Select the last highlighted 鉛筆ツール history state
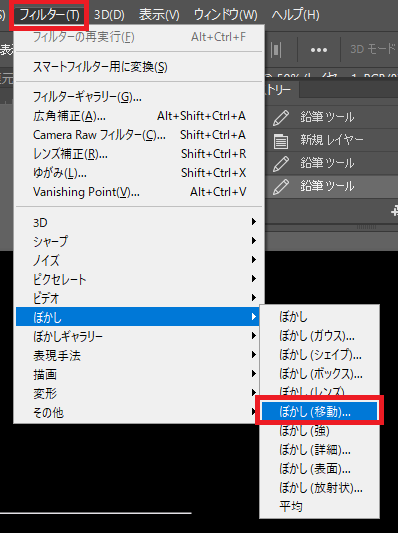 (331, 186)
